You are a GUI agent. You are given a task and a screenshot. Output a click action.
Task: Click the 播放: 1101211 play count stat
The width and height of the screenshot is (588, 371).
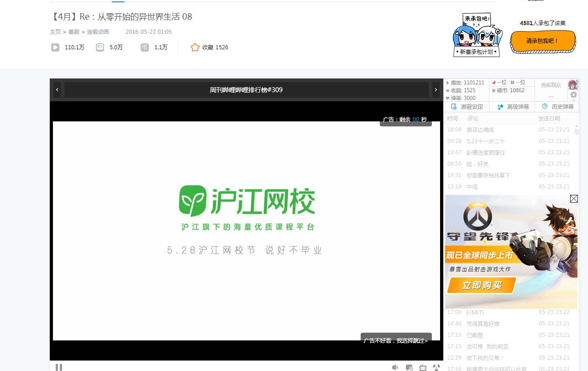(465, 83)
